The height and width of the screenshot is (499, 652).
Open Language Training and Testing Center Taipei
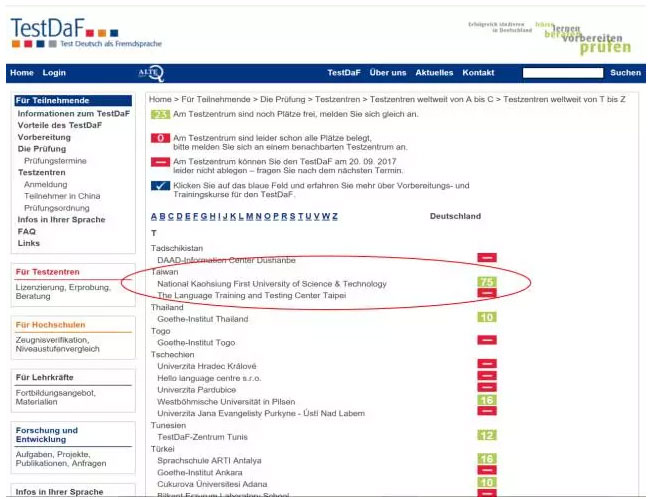[x=252, y=296]
